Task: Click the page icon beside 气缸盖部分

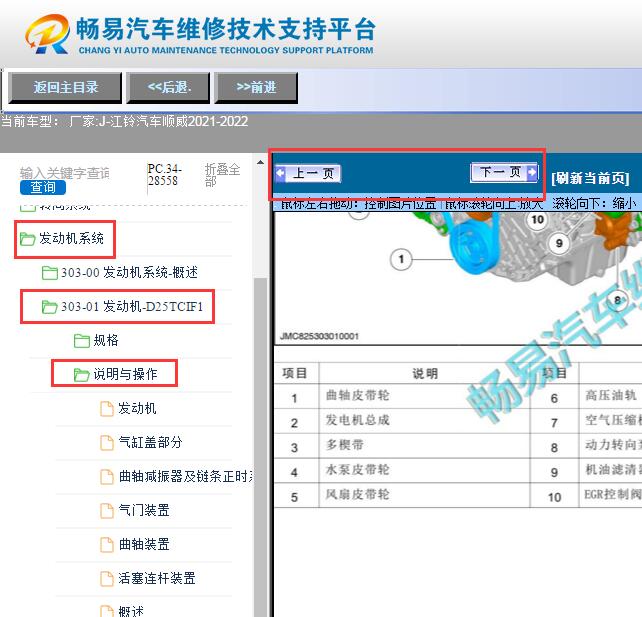Action: (x=107, y=443)
